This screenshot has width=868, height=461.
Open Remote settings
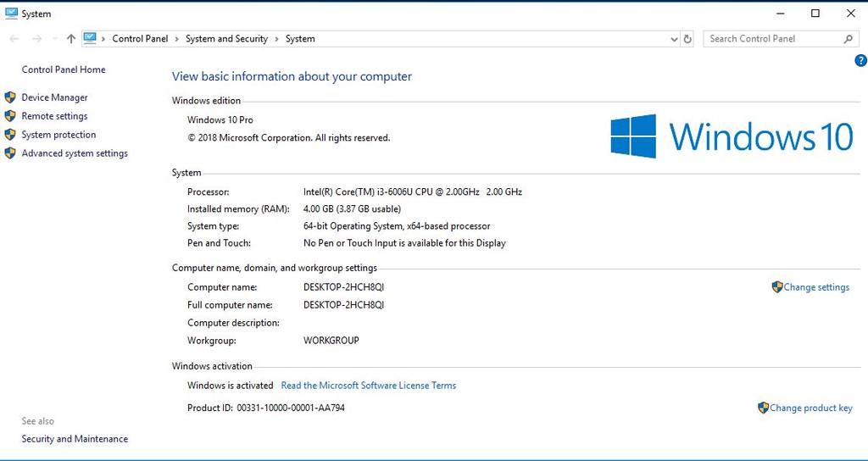pos(54,116)
